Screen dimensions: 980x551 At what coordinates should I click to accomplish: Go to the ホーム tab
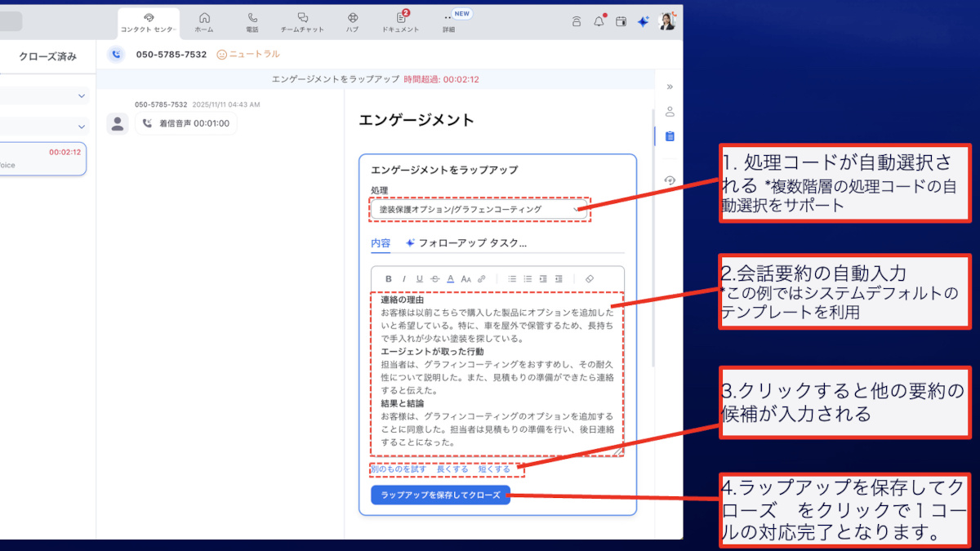pyautogui.click(x=204, y=22)
